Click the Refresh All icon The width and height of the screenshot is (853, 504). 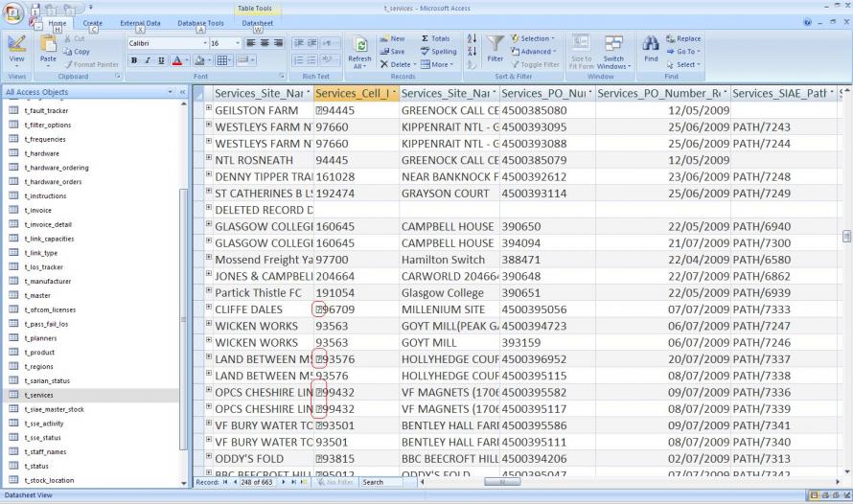point(360,49)
